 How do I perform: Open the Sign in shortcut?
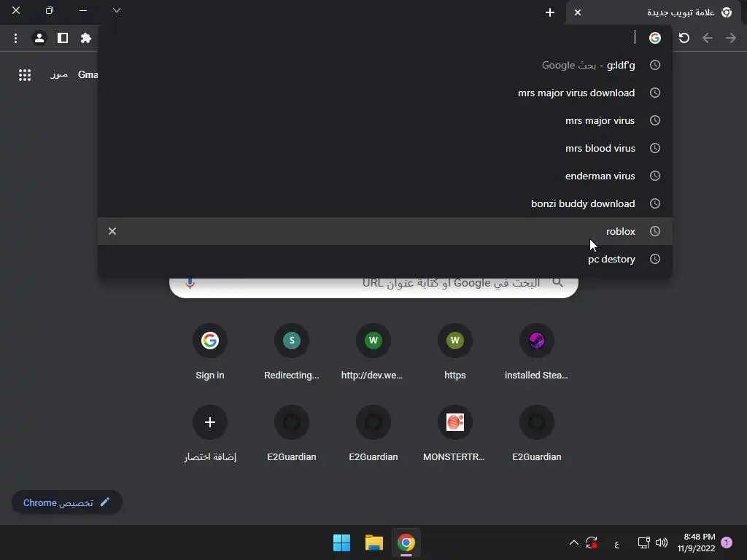coord(209,352)
